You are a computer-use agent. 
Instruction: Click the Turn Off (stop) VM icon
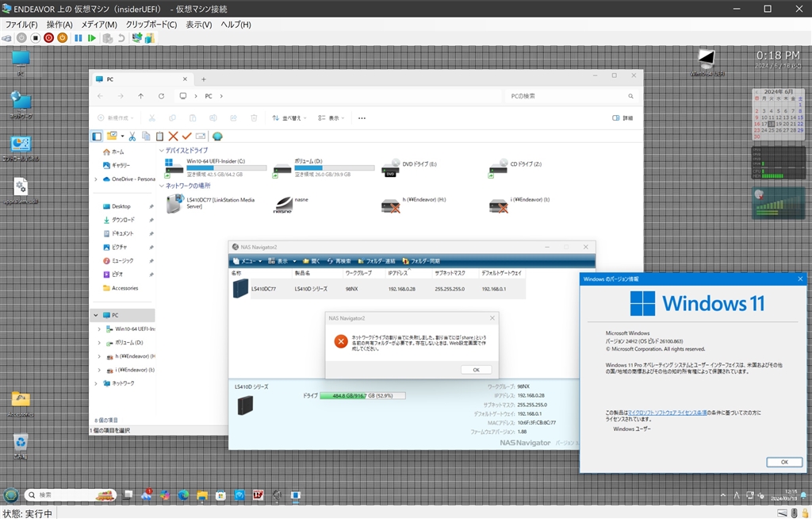coord(35,38)
